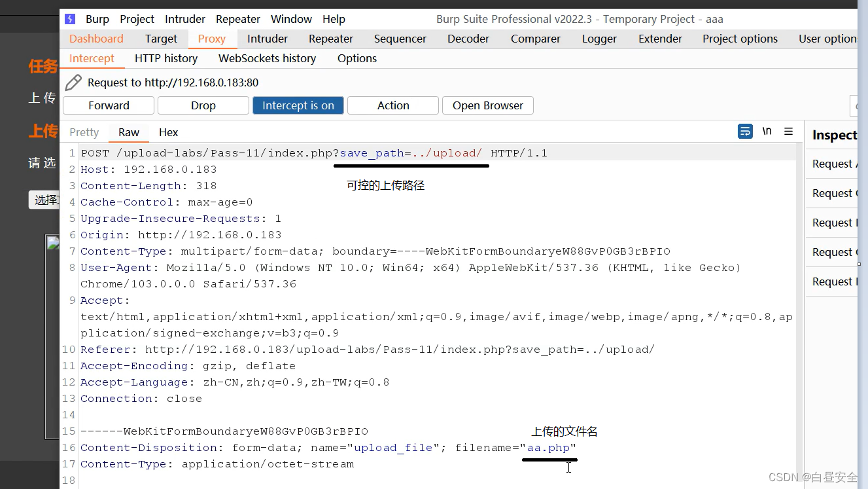
Task: Switch editor to Pretty view
Action: (84, 132)
